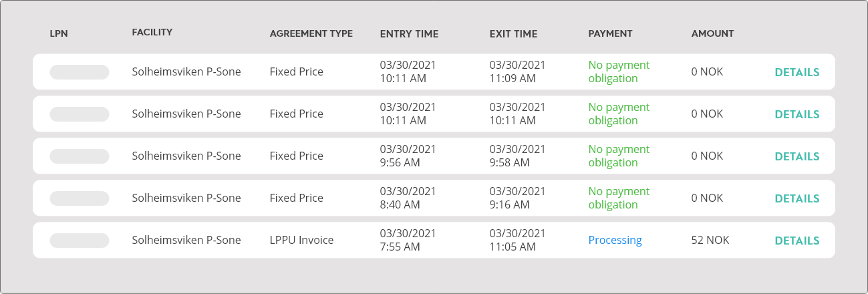
Task: Click the ENTRY TIME column header
Action: click(x=409, y=33)
